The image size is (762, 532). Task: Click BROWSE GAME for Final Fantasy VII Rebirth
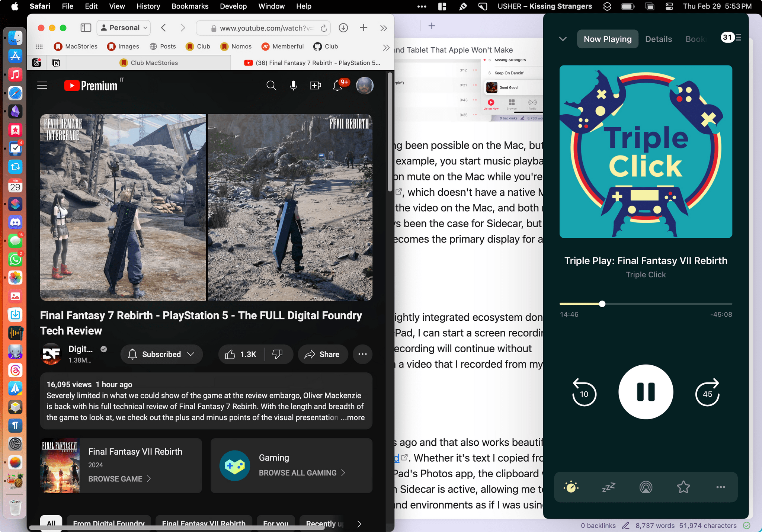point(119,479)
